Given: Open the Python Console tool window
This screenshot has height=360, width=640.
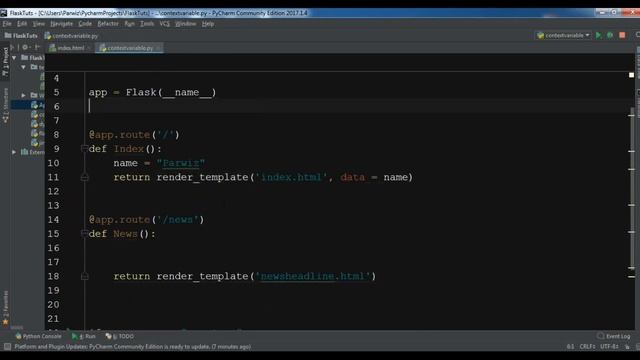Looking at the screenshot, I should pyautogui.click(x=38, y=336).
